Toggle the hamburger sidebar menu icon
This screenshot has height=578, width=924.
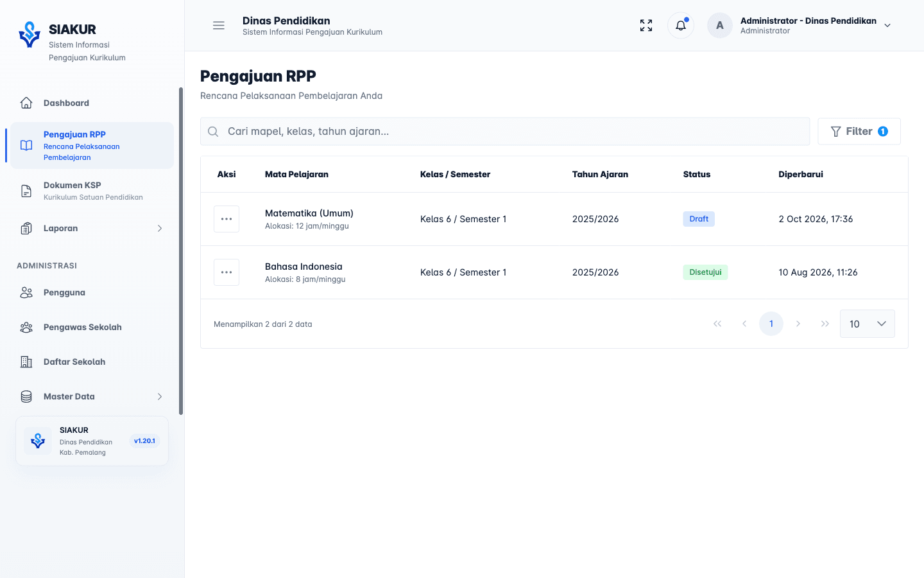click(x=219, y=26)
